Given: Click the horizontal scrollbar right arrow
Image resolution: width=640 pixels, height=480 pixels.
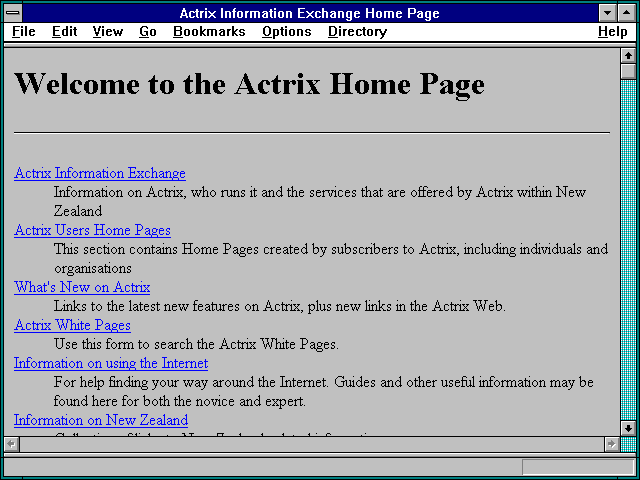Looking at the screenshot, I should (611, 444).
